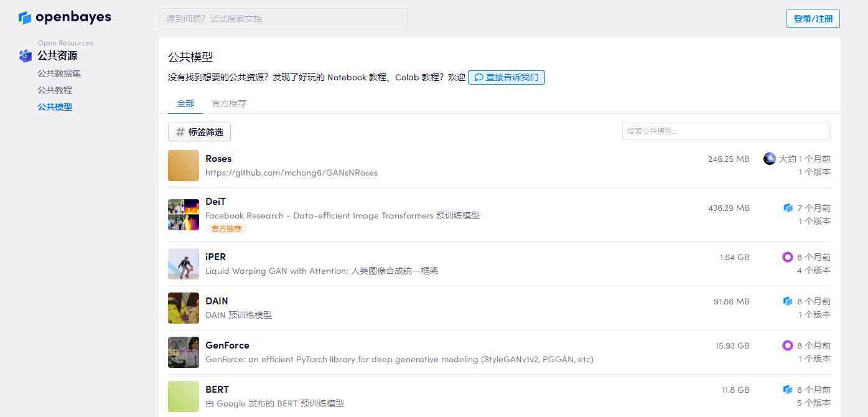Click the 91.86 MB size value
Screen dimensions: 868x417
[x=732, y=301]
